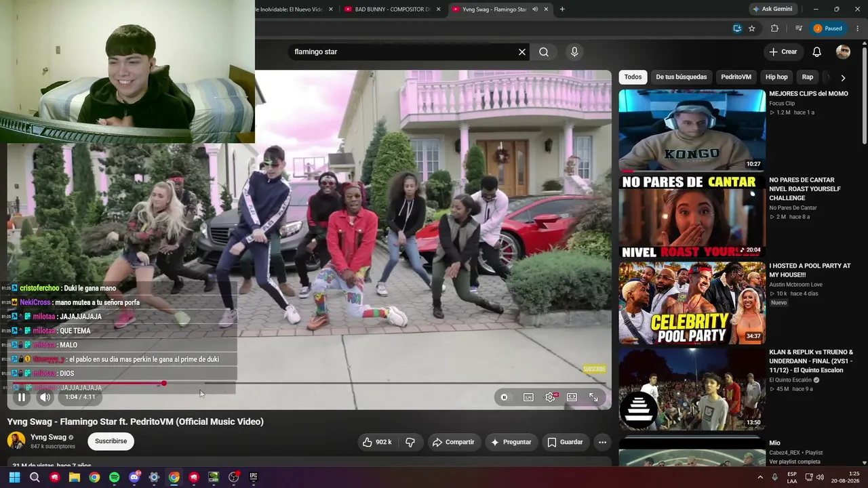Open the Crear menu
868x488 pixels.
click(x=783, y=52)
